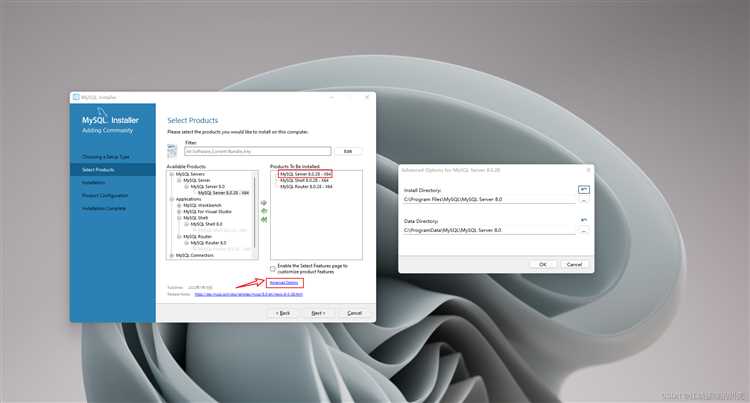Open the release notes hyperlink
750x403 pixels.
pos(249,294)
